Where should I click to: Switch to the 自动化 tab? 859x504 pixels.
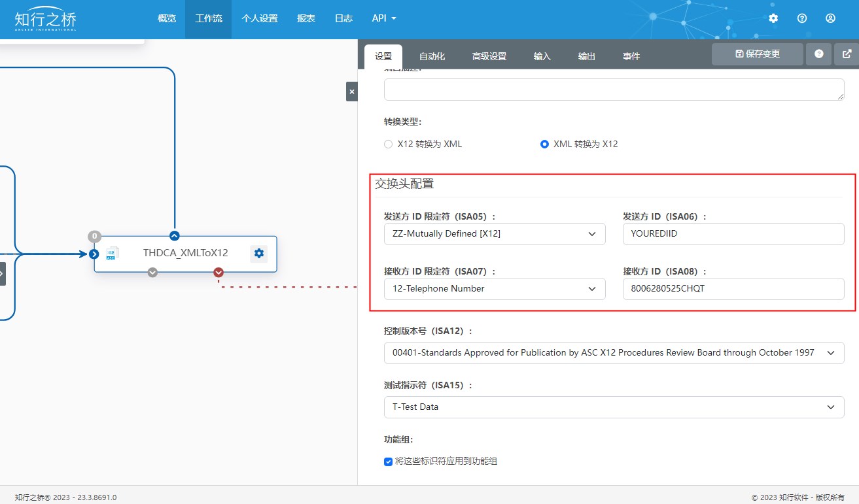[432, 57]
